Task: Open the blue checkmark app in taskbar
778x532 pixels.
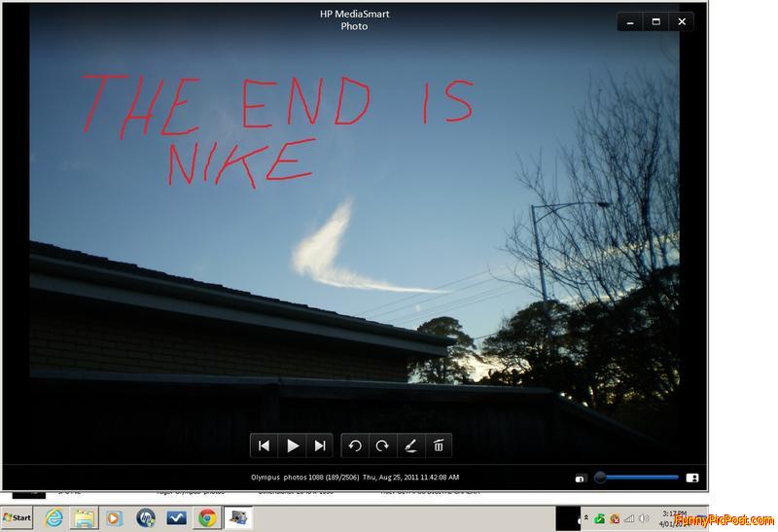Action: (x=177, y=518)
